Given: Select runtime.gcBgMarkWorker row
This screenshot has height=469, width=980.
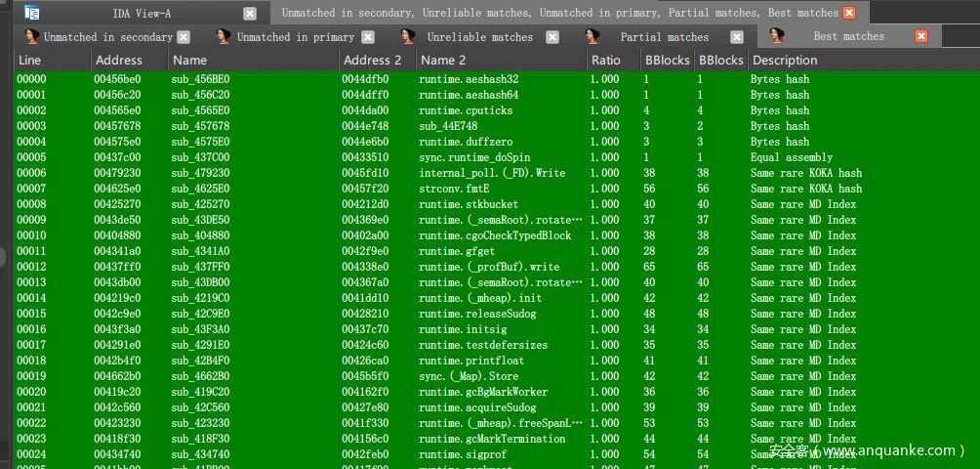Looking at the screenshot, I should tap(497, 392).
